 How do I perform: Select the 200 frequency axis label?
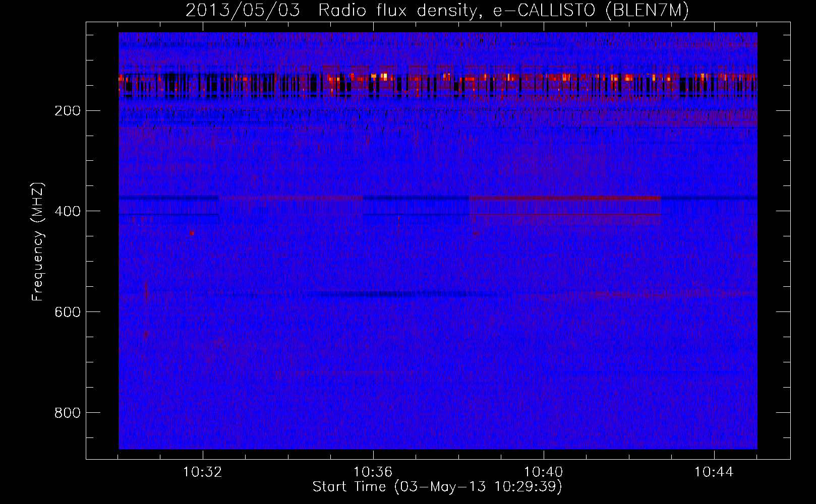tap(67, 111)
